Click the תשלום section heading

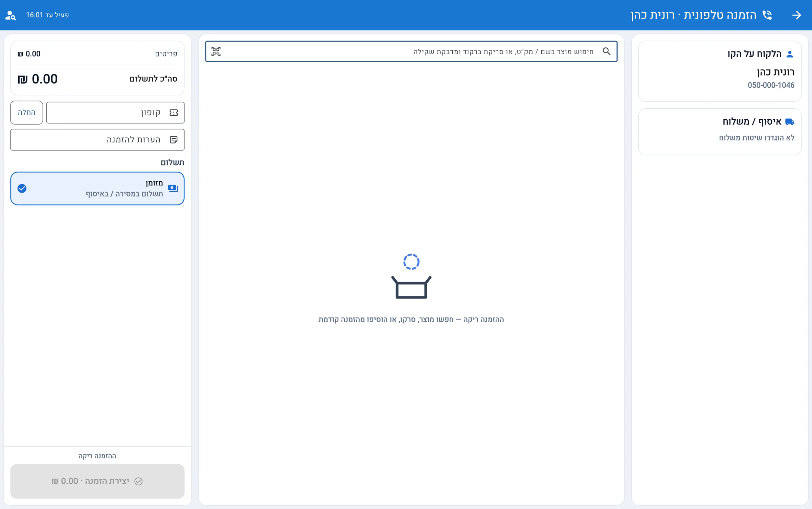pyautogui.click(x=173, y=162)
